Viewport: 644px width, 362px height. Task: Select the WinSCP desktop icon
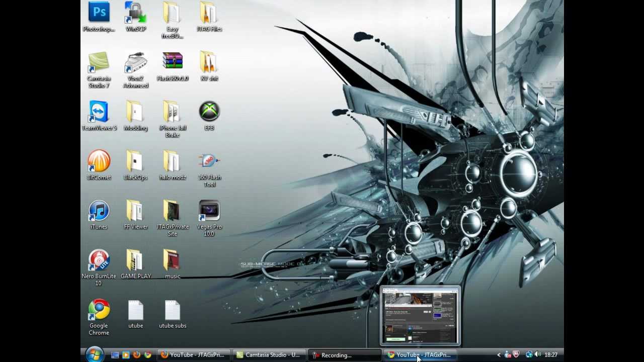[136, 17]
